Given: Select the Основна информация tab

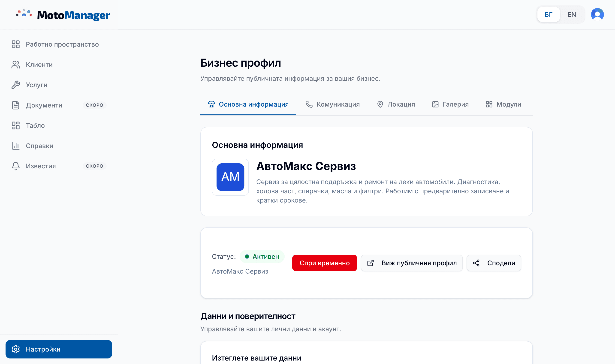Looking at the screenshot, I should (x=248, y=104).
